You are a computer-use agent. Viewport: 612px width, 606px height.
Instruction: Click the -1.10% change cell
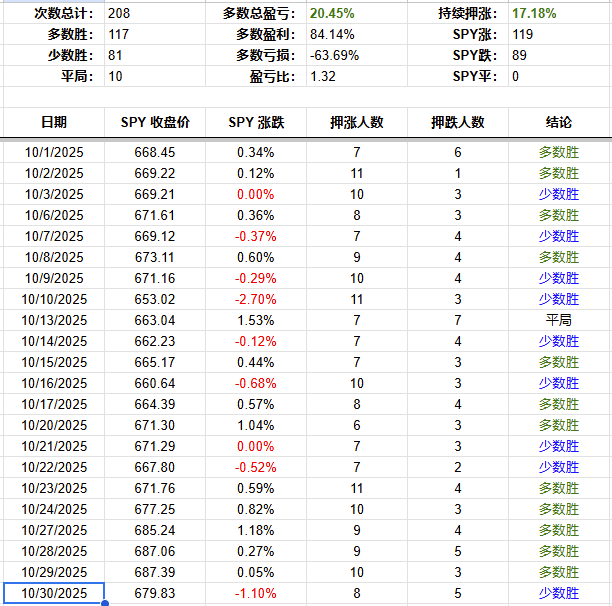pyautogui.click(x=256, y=593)
